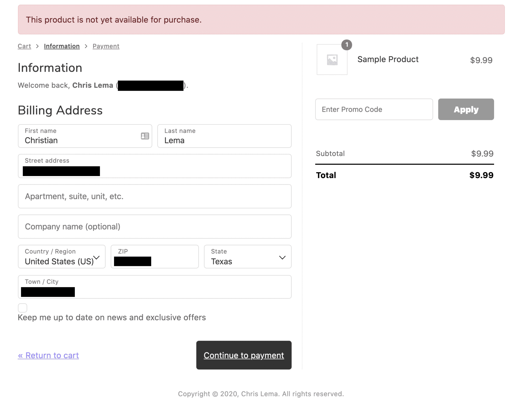Click the Company name optional field
The height and width of the screenshot is (408, 532).
[x=155, y=226]
